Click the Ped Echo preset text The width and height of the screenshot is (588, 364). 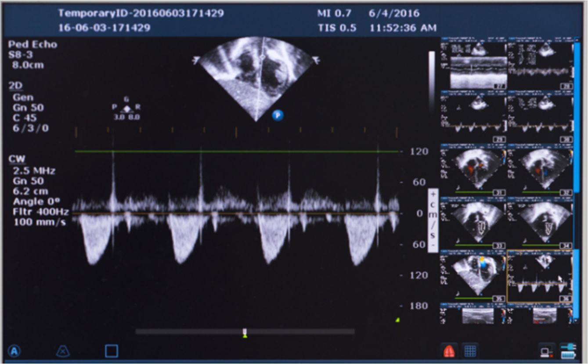[x=32, y=45]
